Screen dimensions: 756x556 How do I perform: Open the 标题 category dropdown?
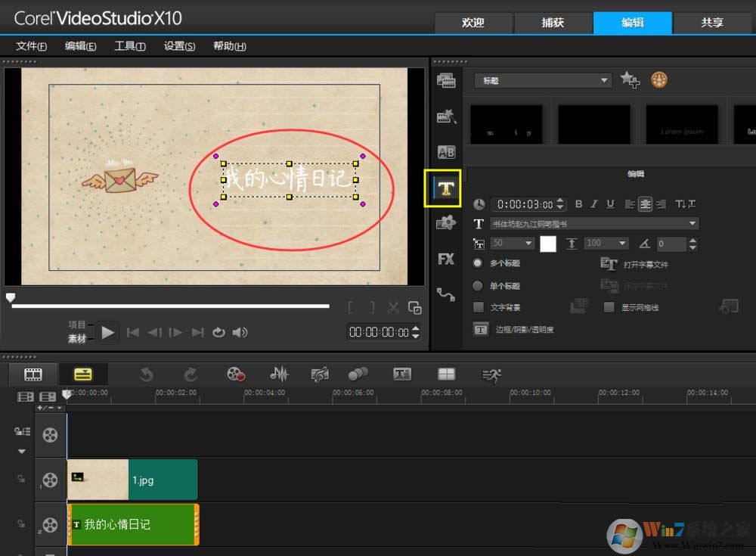604,80
